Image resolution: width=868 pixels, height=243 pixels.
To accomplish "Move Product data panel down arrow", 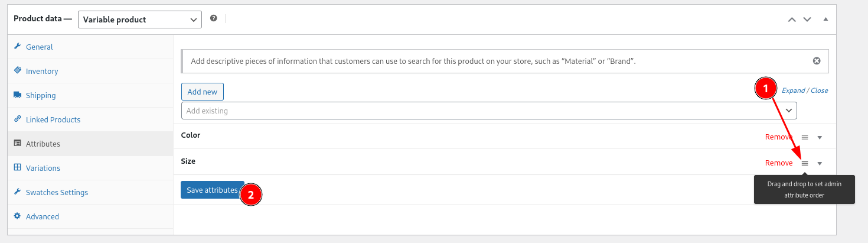I will [807, 20].
